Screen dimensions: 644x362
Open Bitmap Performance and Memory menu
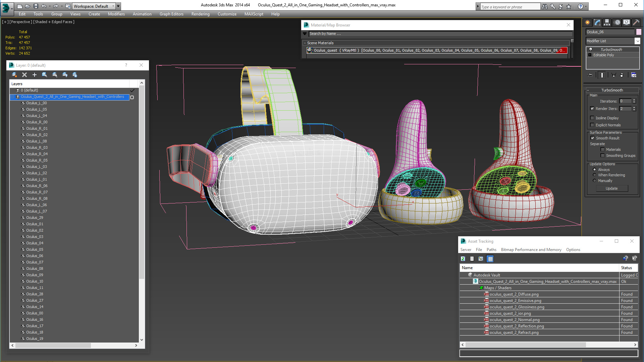coord(531,250)
